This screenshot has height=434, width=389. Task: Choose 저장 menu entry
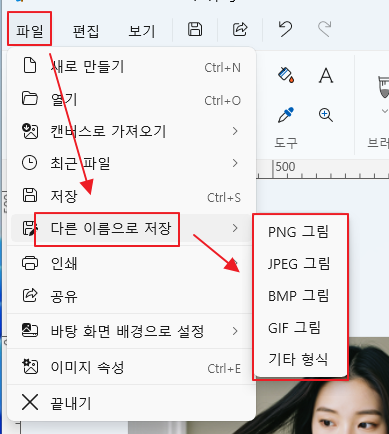(131, 196)
